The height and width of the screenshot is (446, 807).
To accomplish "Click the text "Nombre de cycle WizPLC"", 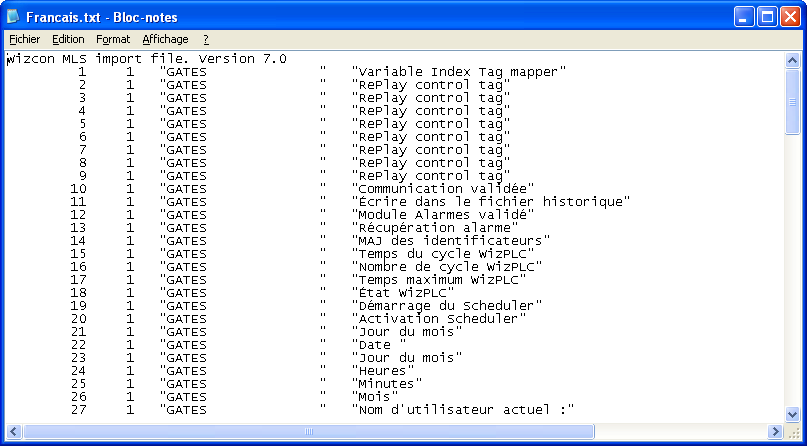I will coord(447,267).
